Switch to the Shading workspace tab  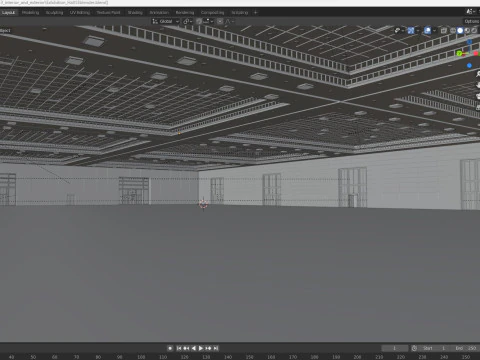135,13
